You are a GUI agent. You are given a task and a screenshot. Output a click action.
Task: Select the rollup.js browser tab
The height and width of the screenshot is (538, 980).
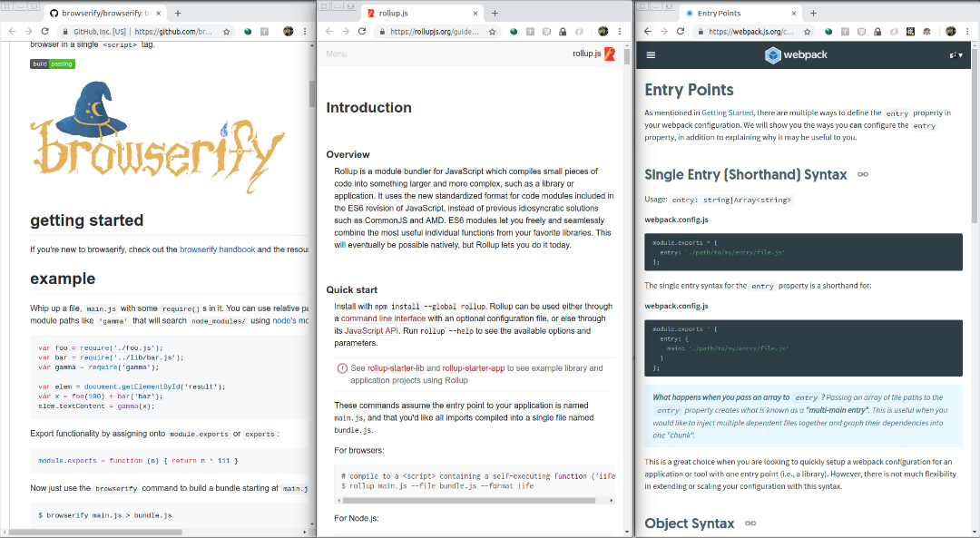(x=423, y=13)
